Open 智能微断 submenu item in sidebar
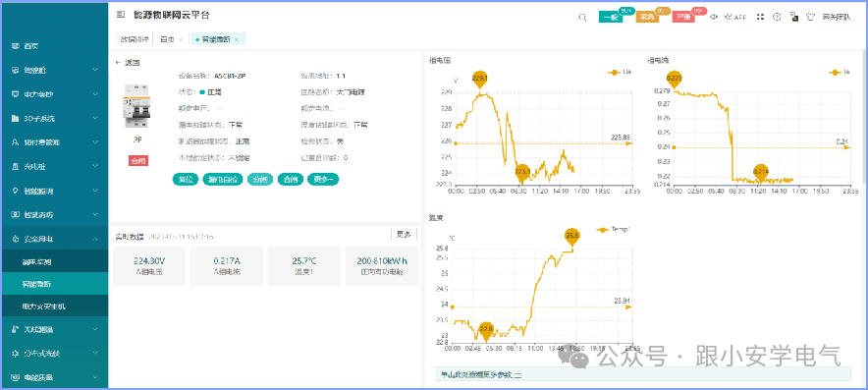Image resolution: width=868 pixels, height=390 pixels. pyautogui.click(x=54, y=283)
